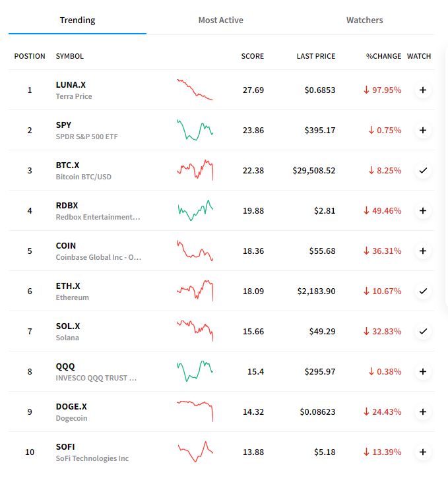Open the ETH.X symbol link

(x=68, y=286)
